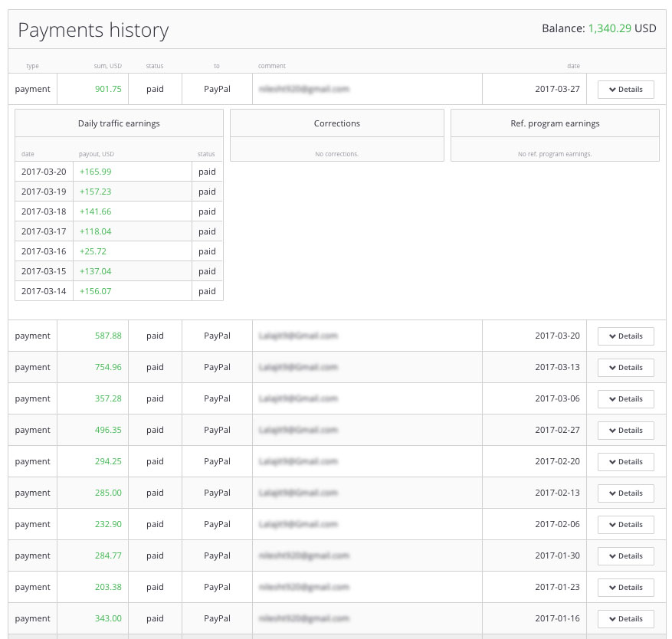Image resolution: width=672 pixels, height=639 pixels.
Task: Click the payment date 2017-01-30
Action: point(557,555)
